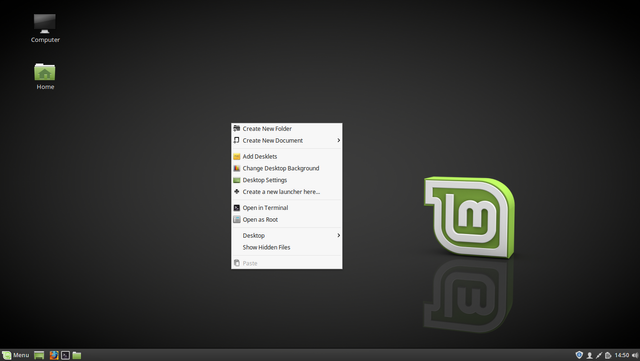Open Create New Document submenu
Viewport: 640px width, 361px height.
(x=287, y=140)
